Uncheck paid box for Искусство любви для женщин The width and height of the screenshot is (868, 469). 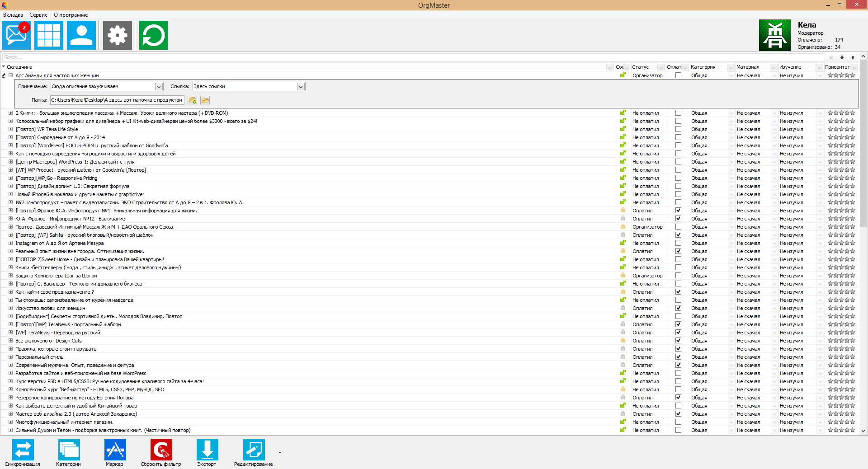(x=678, y=308)
